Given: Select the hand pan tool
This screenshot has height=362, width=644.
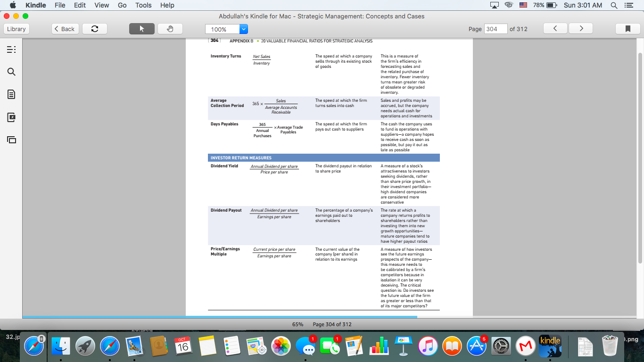Looking at the screenshot, I should 170,29.
